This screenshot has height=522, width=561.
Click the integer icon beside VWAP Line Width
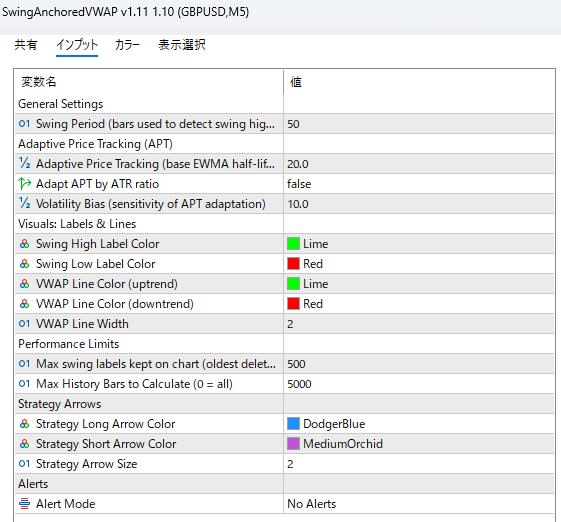pos(24,324)
